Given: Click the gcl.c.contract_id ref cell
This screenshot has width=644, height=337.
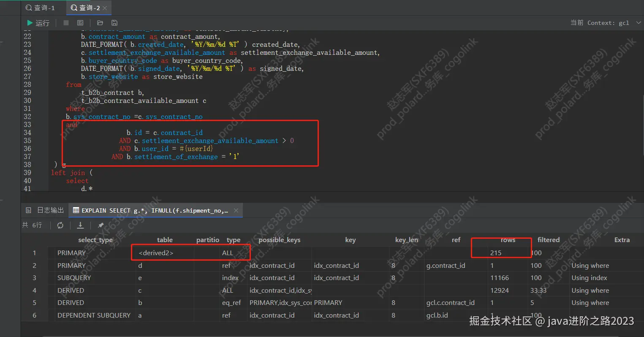Looking at the screenshot, I should [x=456, y=303].
